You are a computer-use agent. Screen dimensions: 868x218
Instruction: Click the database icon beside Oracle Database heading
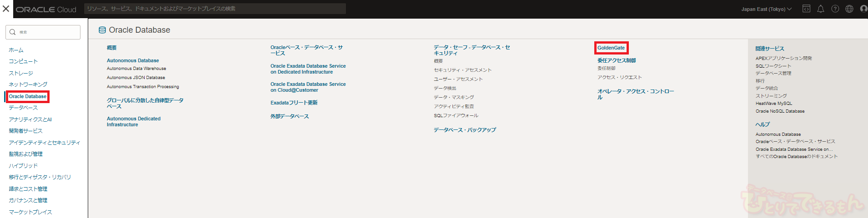[102, 30]
